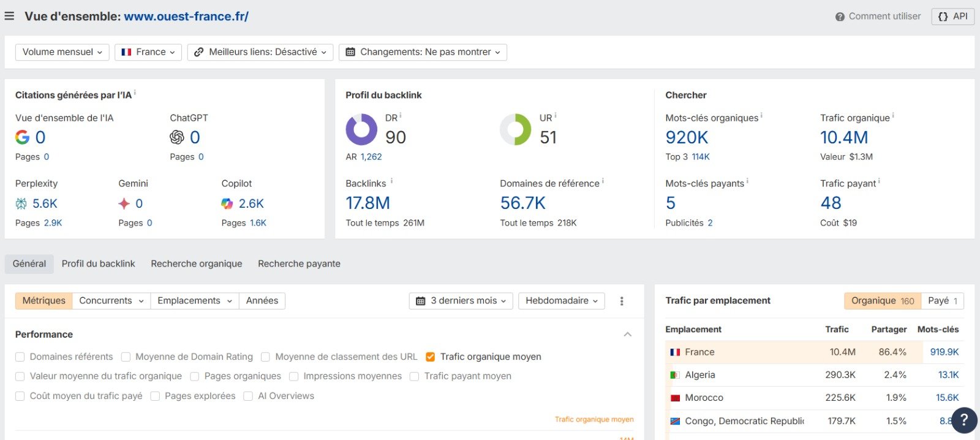The width and height of the screenshot is (980, 440).
Task: Click the Copilot logo icon
Action: pos(227,203)
